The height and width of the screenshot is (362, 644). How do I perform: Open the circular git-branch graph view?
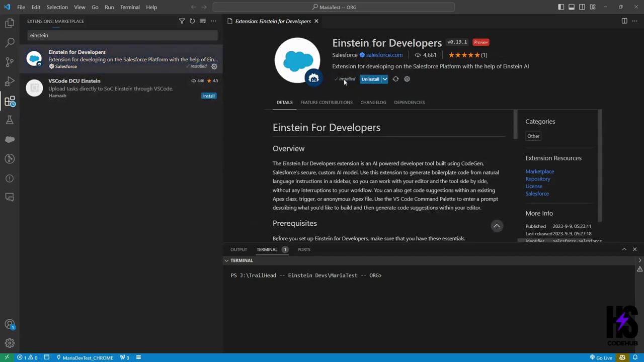pyautogui.click(x=10, y=159)
